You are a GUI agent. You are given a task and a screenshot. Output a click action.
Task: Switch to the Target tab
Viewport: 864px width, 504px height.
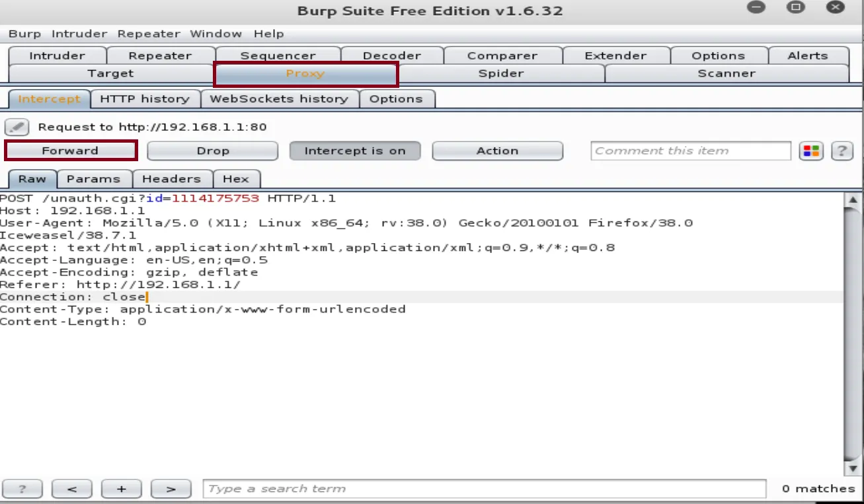[111, 73]
